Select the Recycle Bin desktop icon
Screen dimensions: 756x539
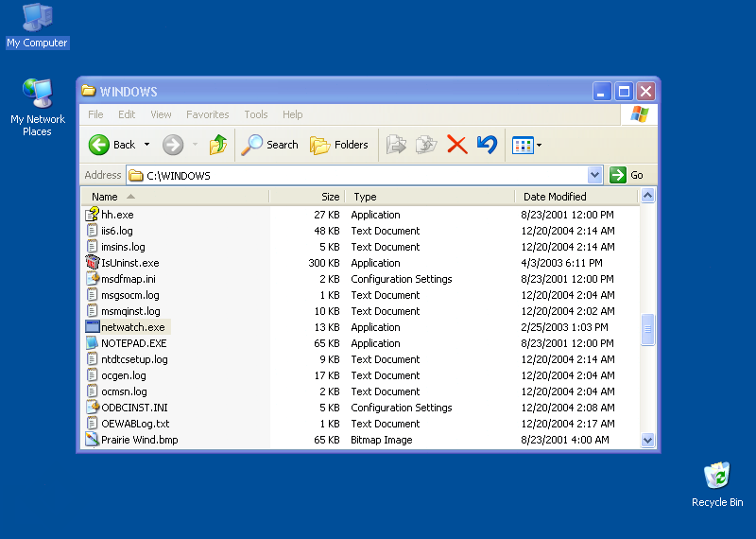click(x=717, y=484)
